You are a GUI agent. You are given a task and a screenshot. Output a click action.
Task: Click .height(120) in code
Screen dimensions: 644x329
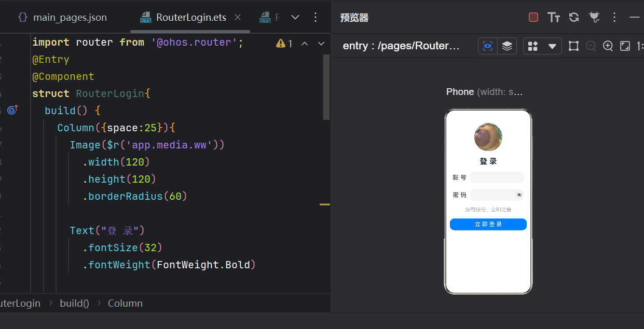pos(119,179)
